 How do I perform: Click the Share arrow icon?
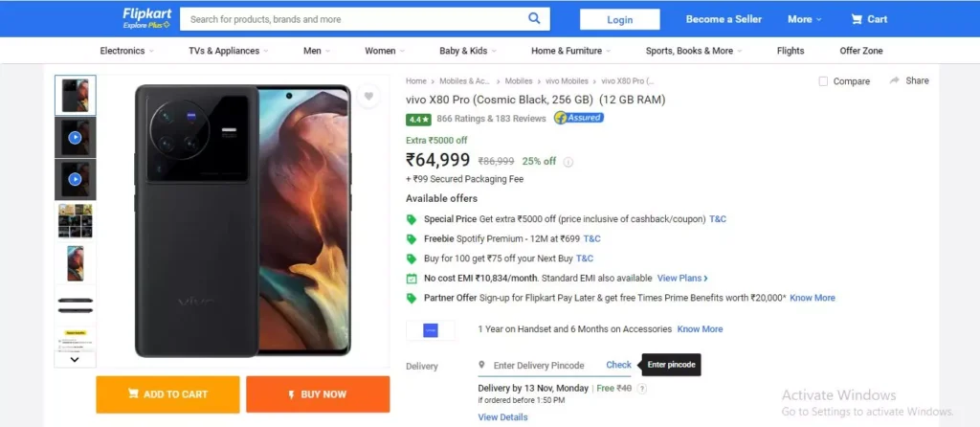tap(895, 80)
